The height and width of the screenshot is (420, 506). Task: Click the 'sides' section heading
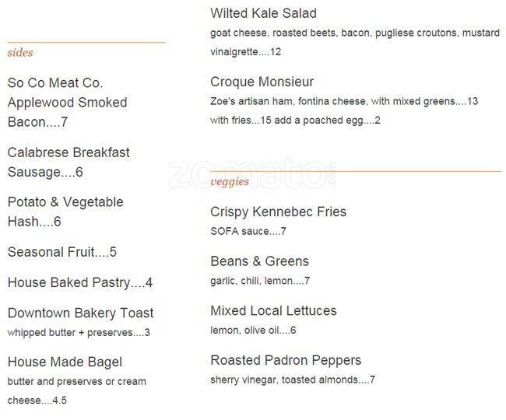click(20, 53)
